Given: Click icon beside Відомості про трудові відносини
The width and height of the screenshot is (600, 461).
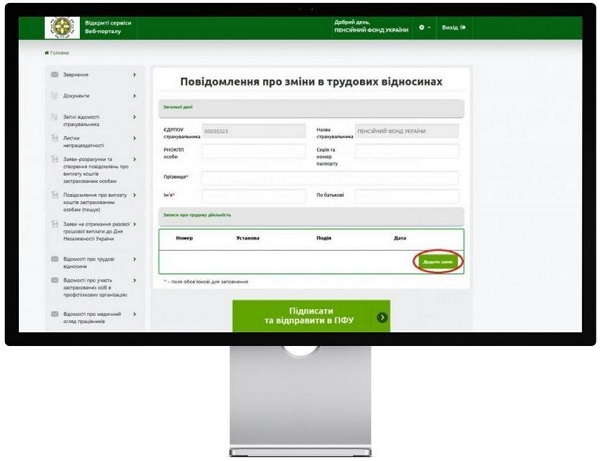Looking at the screenshot, I should 55,259.
